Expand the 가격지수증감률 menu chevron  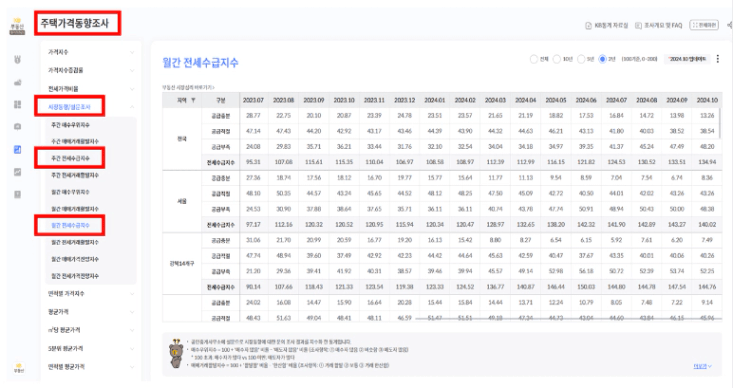132,71
